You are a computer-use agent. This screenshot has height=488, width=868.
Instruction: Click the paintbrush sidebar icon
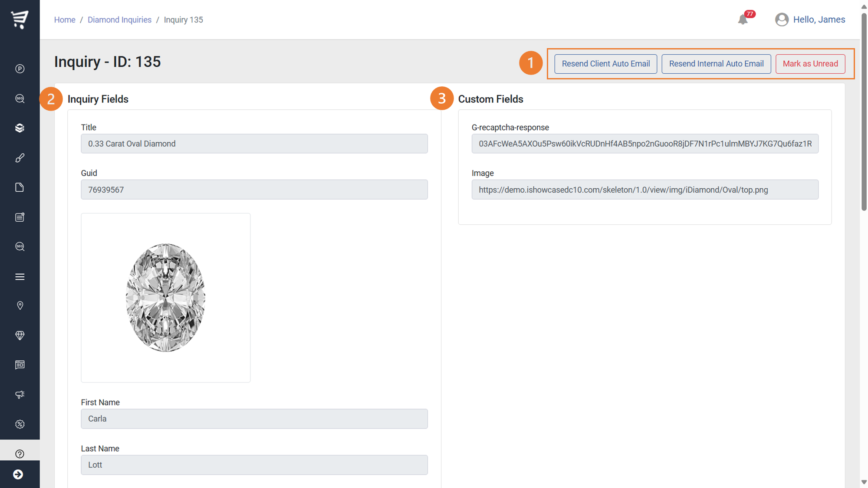tap(20, 158)
